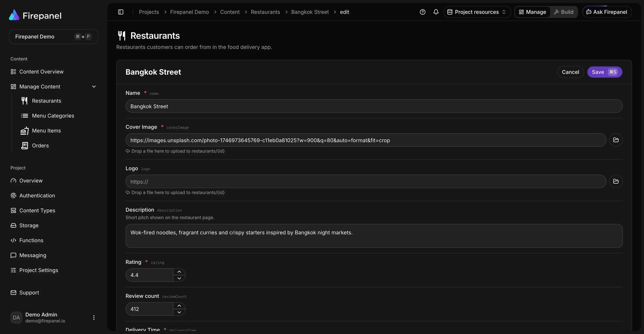Open Authentication settings
The image size is (644, 334).
(33, 196)
